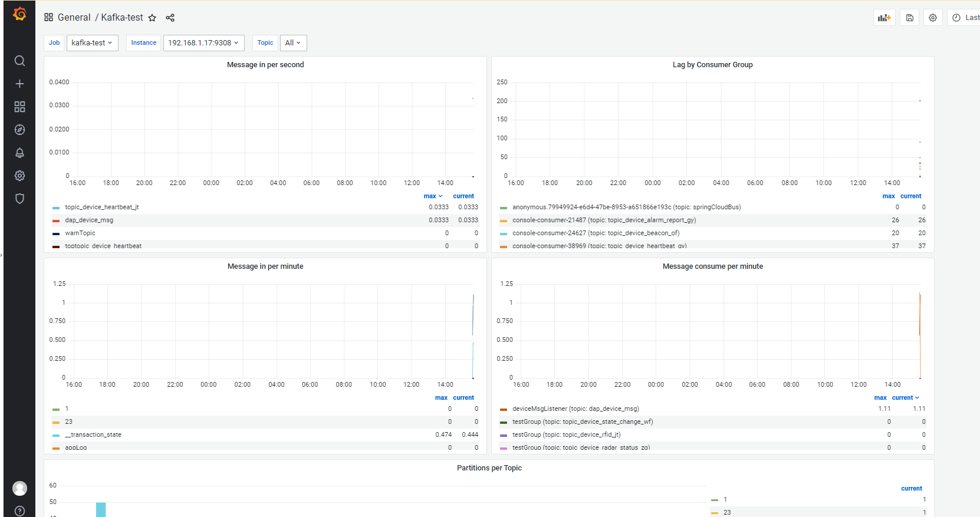Viewport: 980px width, 517px height.
Task: Toggle topic_device_heartbeat_jt series in legend
Action: coord(102,208)
